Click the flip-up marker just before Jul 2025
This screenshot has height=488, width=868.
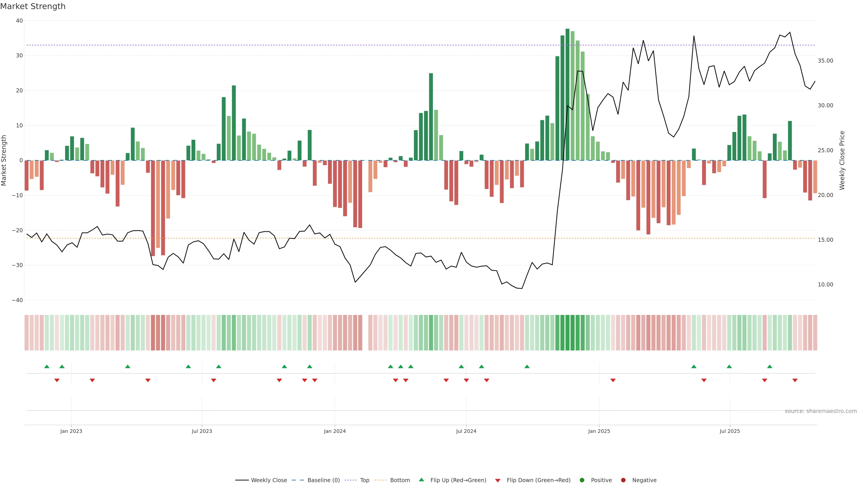[x=729, y=366]
